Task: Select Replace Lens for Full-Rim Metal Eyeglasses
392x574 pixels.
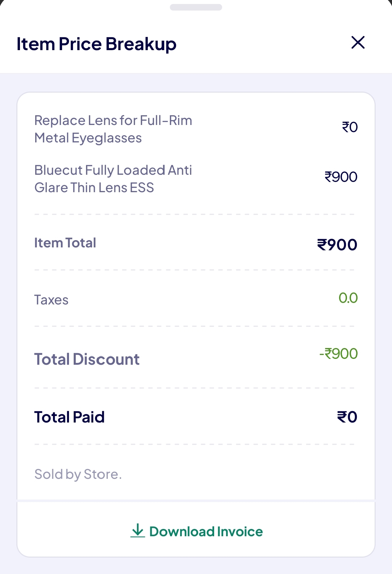Action: click(113, 129)
